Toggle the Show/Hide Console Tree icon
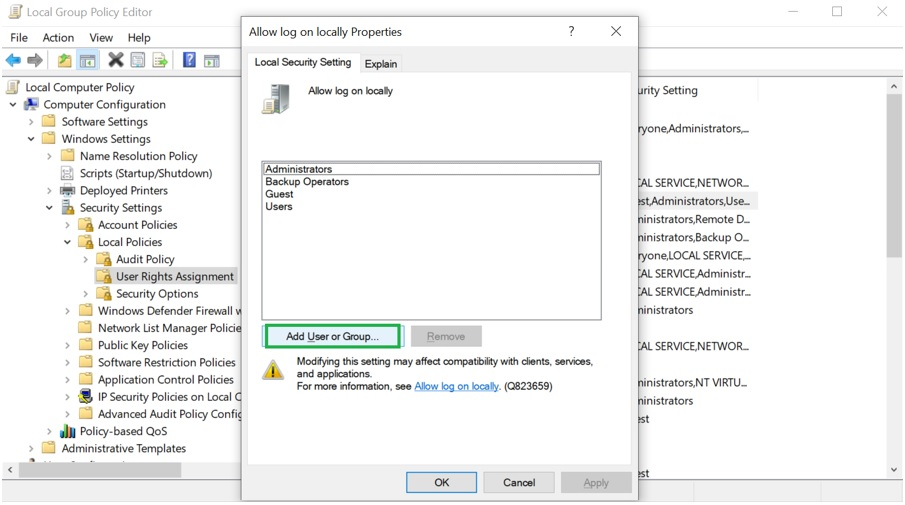The image size is (905, 505). (87, 61)
